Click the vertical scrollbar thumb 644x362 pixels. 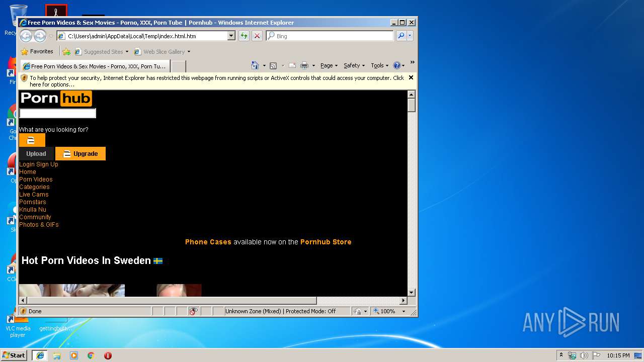click(412, 105)
